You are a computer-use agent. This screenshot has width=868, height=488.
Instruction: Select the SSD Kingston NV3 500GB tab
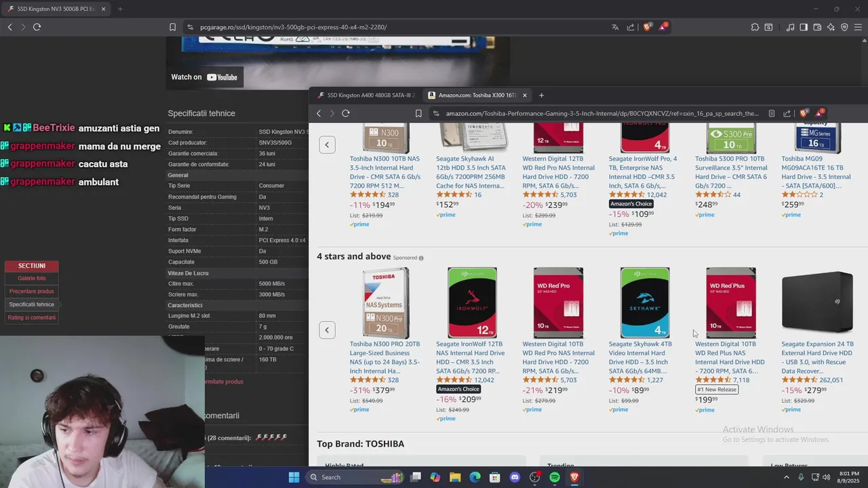click(x=56, y=9)
